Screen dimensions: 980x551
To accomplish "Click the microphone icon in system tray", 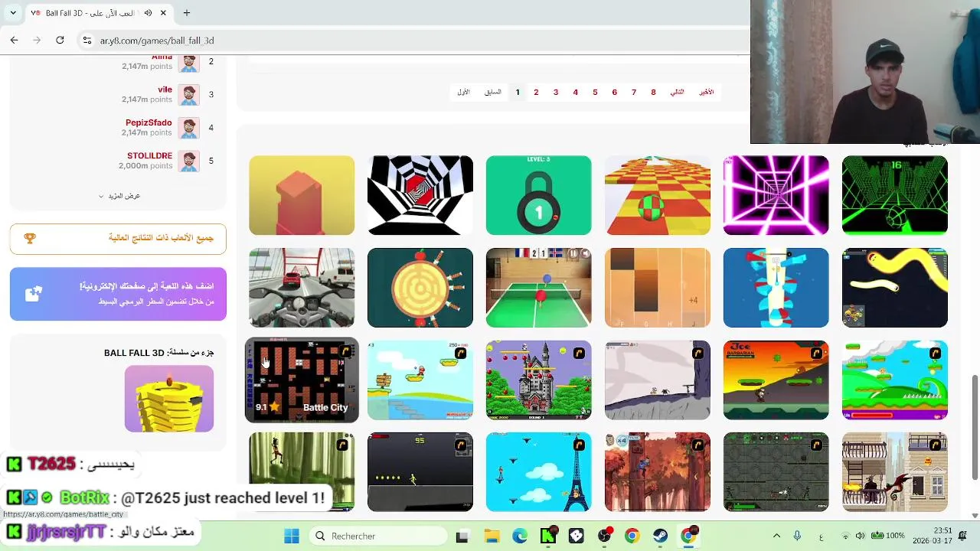I will click(797, 536).
